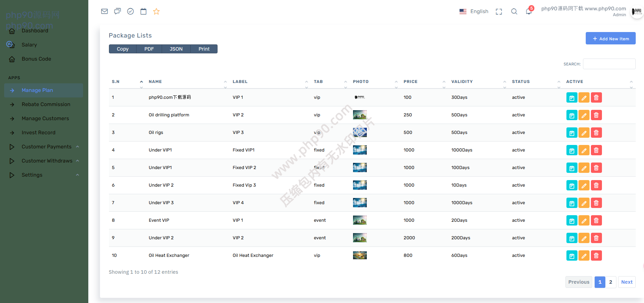Sort table by Price column header

click(411, 82)
